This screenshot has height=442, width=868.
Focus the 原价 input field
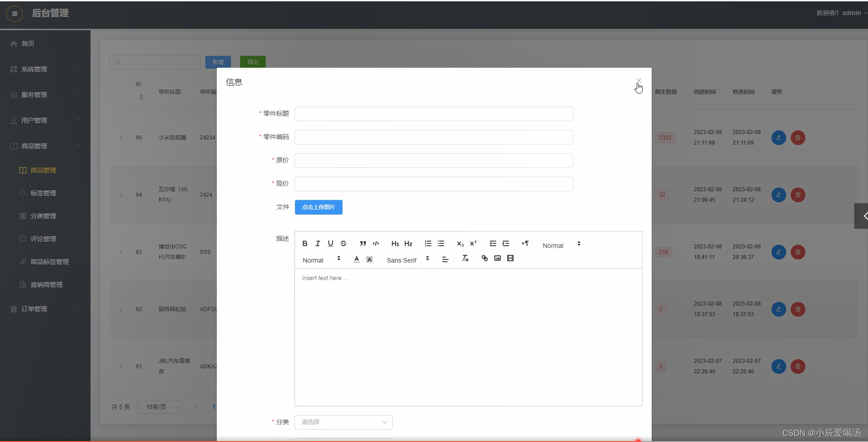coord(434,161)
